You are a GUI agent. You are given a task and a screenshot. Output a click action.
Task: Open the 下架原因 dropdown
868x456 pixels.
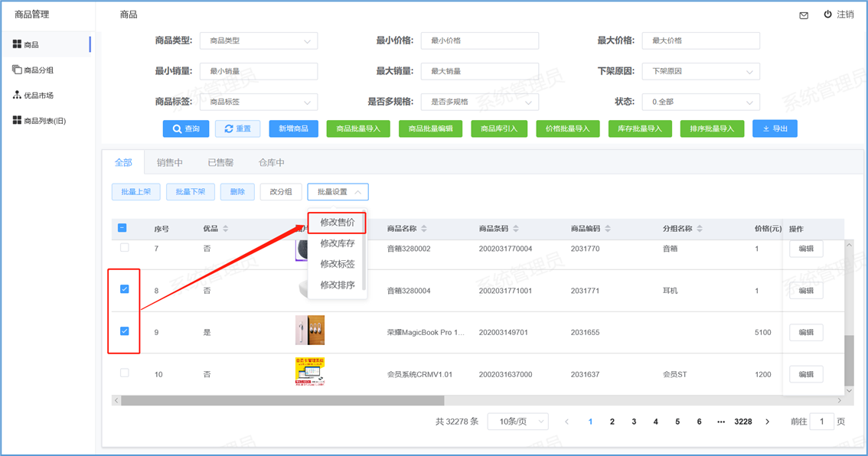[700, 72]
